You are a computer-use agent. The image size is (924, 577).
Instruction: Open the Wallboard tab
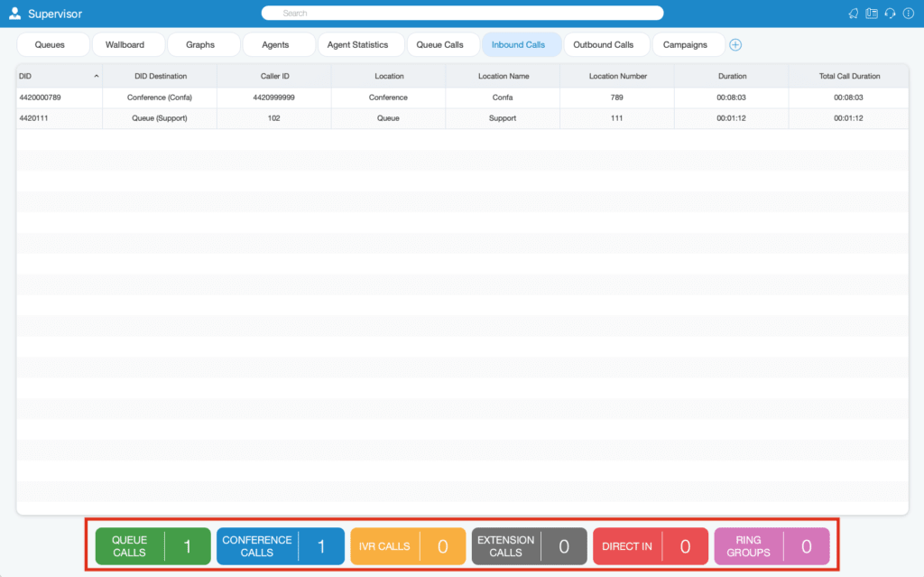point(128,45)
